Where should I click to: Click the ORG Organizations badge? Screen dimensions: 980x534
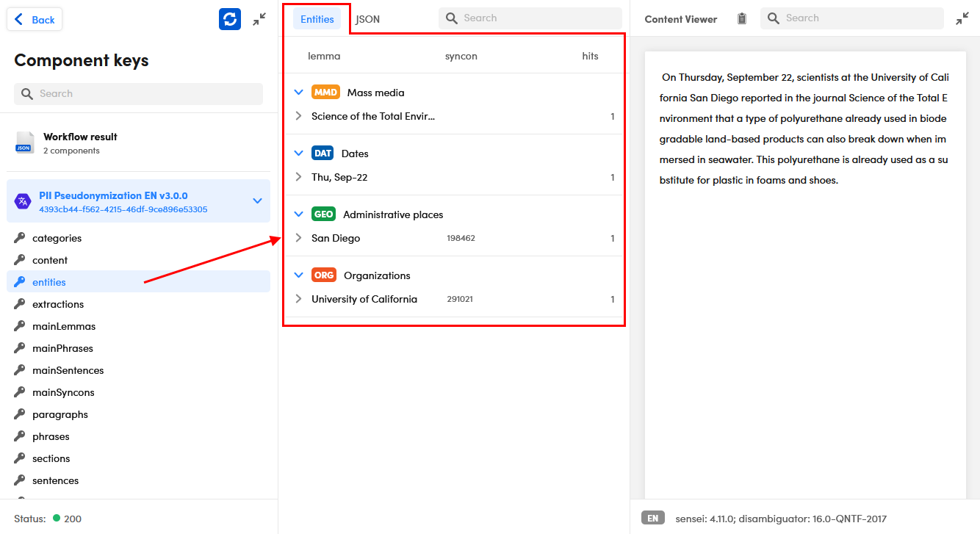pos(324,275)
